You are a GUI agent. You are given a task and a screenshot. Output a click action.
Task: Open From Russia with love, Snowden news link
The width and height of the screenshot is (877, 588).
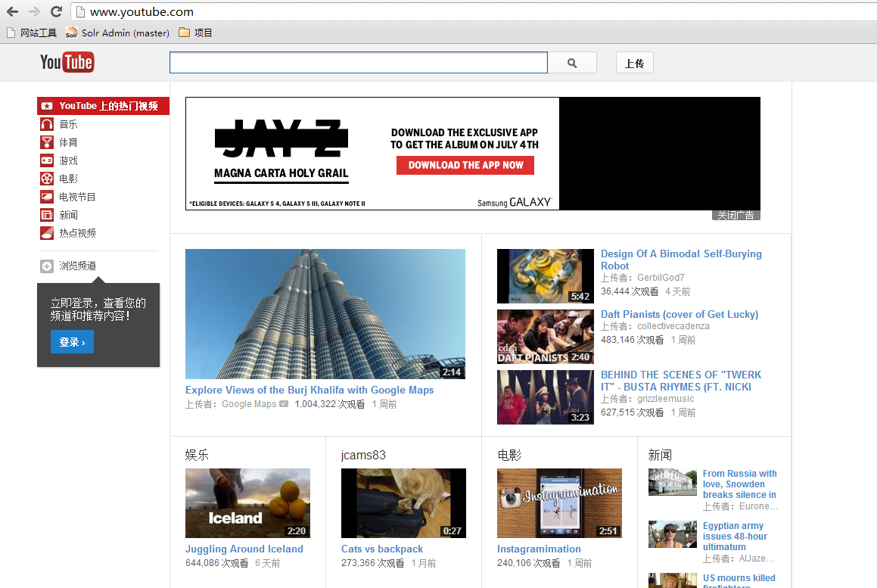[739, 484]
